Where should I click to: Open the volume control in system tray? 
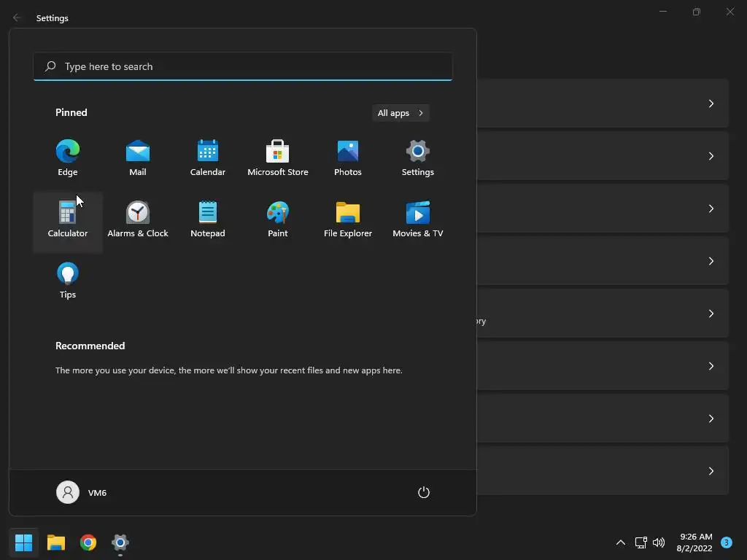(x=659, y=542)
